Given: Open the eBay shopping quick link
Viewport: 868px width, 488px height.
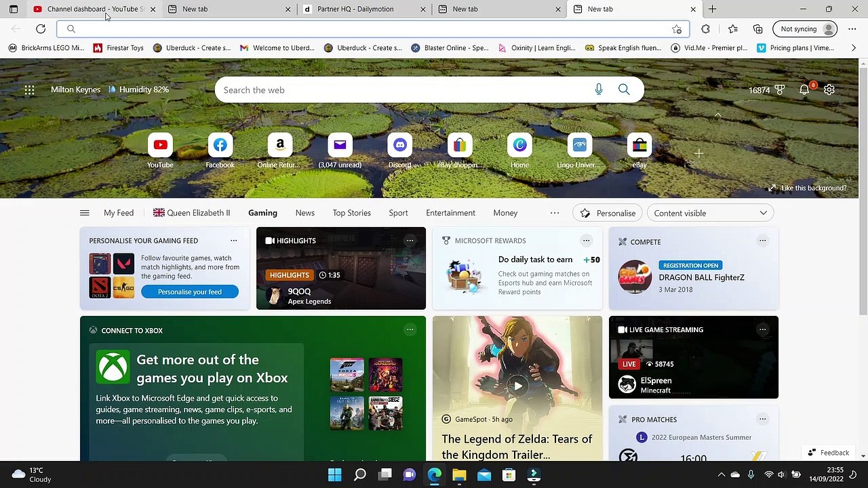Looking at the screenshot, I should click(x=459, y=151).
